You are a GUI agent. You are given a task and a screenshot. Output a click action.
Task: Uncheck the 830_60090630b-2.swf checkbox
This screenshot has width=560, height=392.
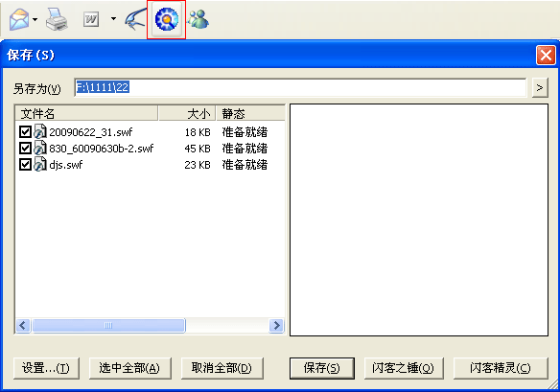pyautogui.click(x=25, y=148)
